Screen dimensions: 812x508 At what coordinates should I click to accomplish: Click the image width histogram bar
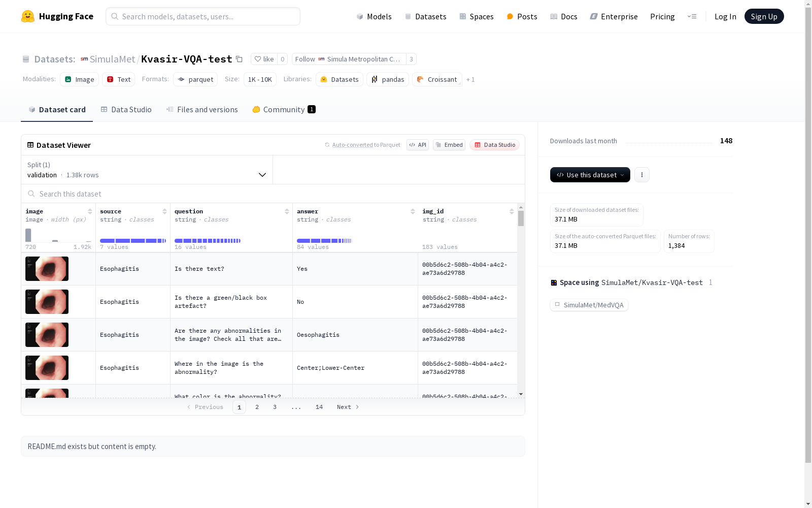(28, 235)
